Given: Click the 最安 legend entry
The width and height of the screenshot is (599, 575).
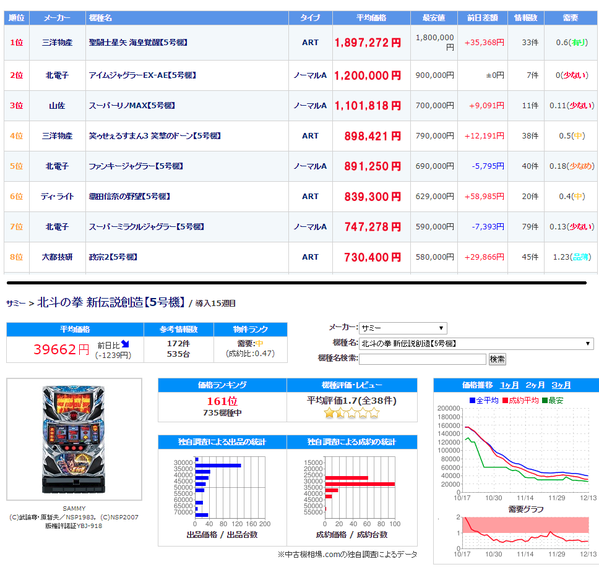Looking at the screenshot, I should [552, 400].
